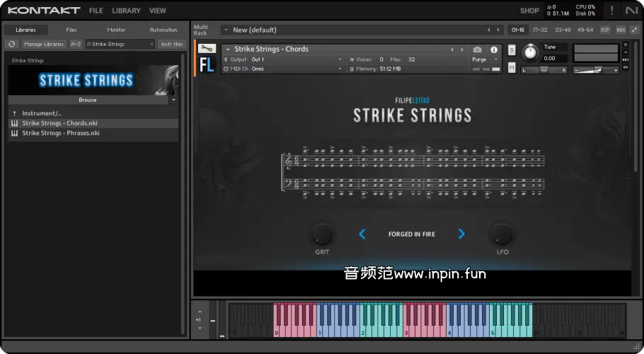This screenshot has height=354, width=644.
Task: Open the New (default) multi dropdown
Action: point(226,30)
